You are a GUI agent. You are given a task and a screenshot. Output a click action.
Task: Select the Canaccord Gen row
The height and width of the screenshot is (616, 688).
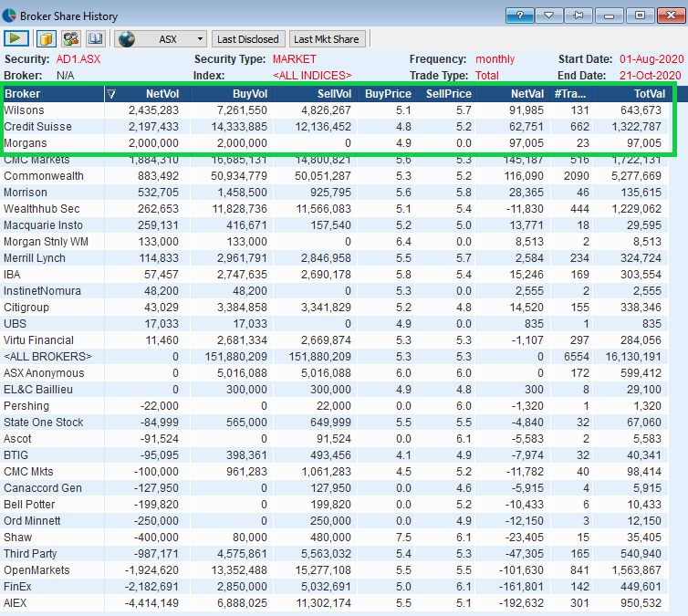point(336,488)
